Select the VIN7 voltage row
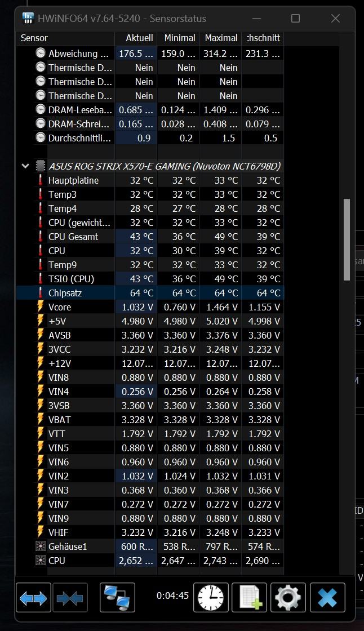 coord(150,504)
